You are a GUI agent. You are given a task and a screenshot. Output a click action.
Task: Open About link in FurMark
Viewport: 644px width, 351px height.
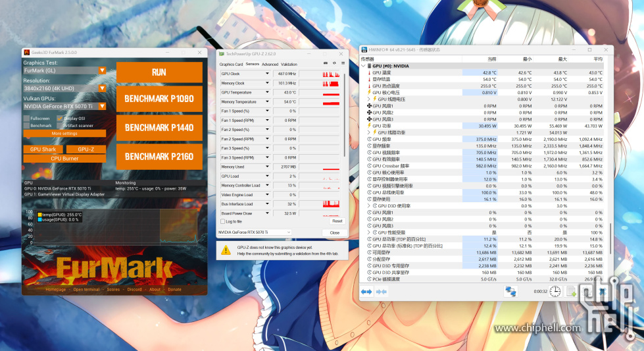[155, 289]
